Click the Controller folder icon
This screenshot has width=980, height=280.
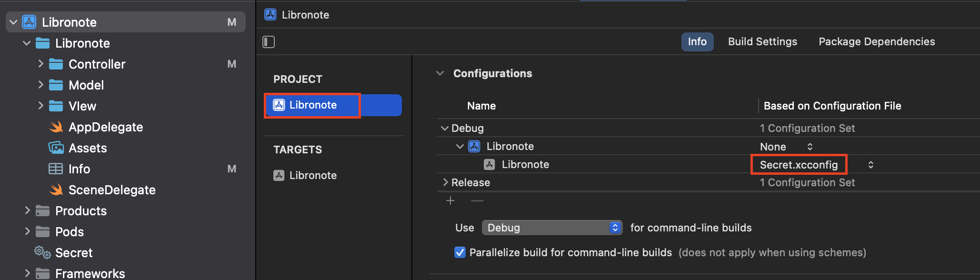[56, 64]
